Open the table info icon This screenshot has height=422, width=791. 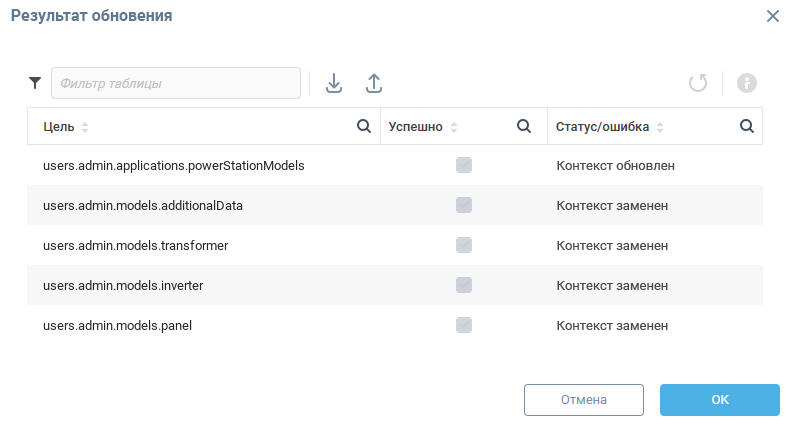747,83
